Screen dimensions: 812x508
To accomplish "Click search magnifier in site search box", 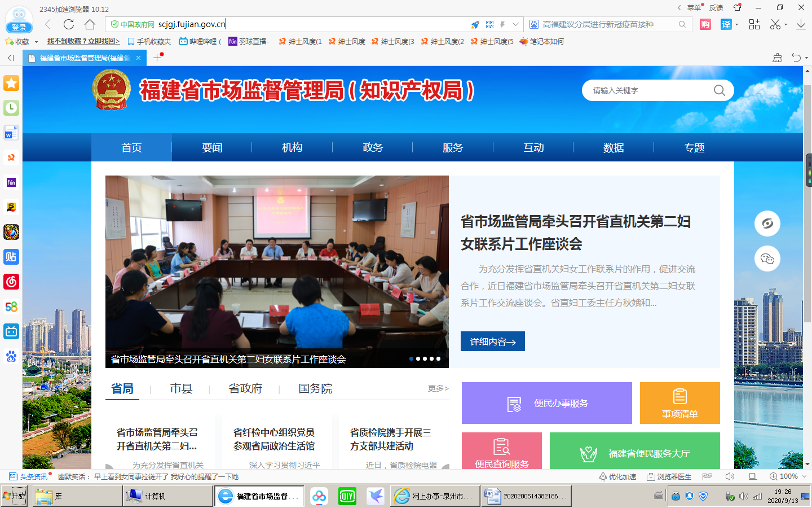I will pos(719,90).
